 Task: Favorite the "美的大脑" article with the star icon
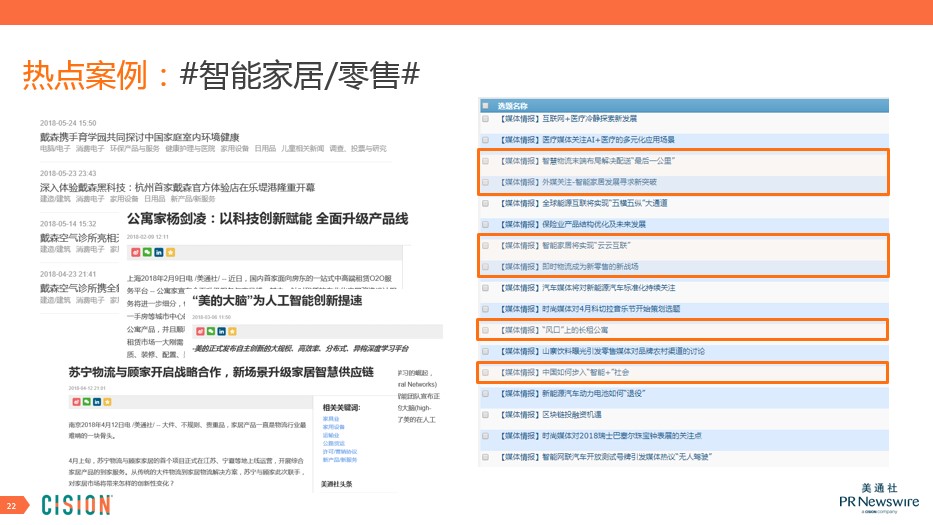(x=232, y=331)
